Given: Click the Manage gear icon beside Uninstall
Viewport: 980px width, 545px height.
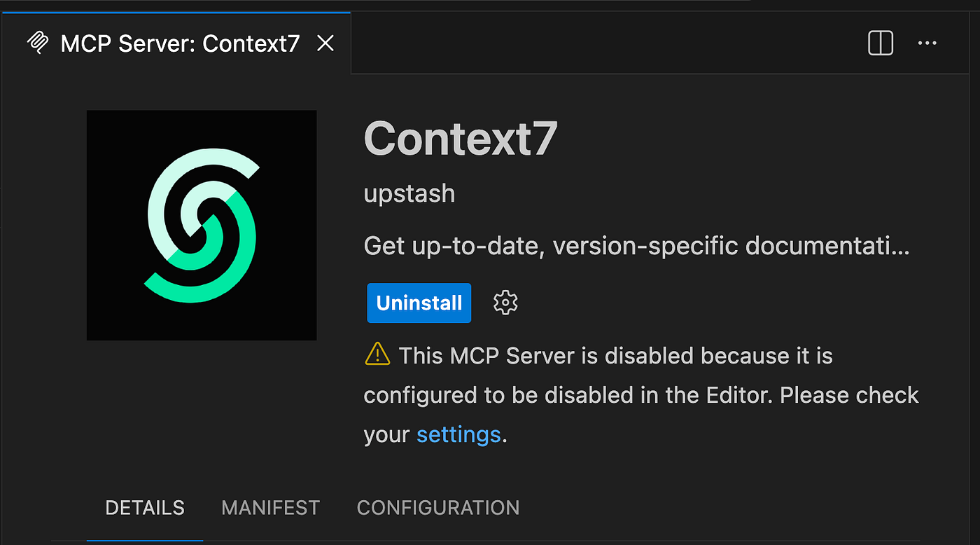Looking at the screenshot, I should 504,303.
